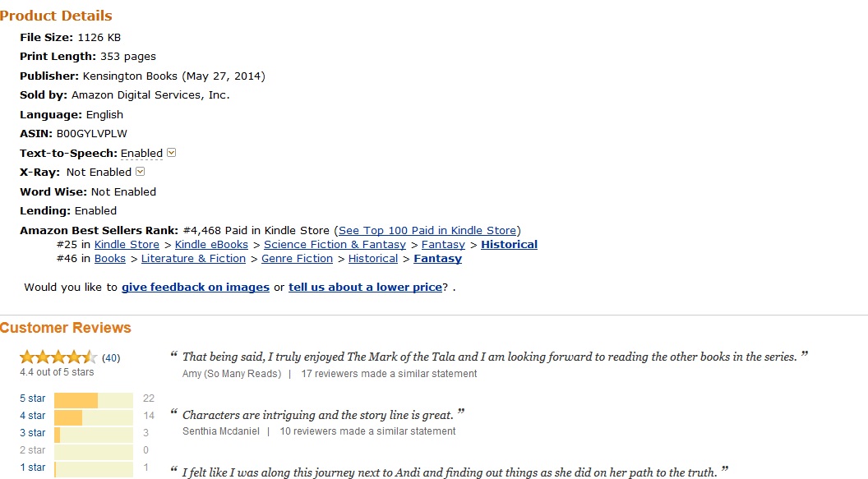Viewport: 868px width, 479px height.
Task: Click the 3 star rating bar
Action: click(93, 433)
